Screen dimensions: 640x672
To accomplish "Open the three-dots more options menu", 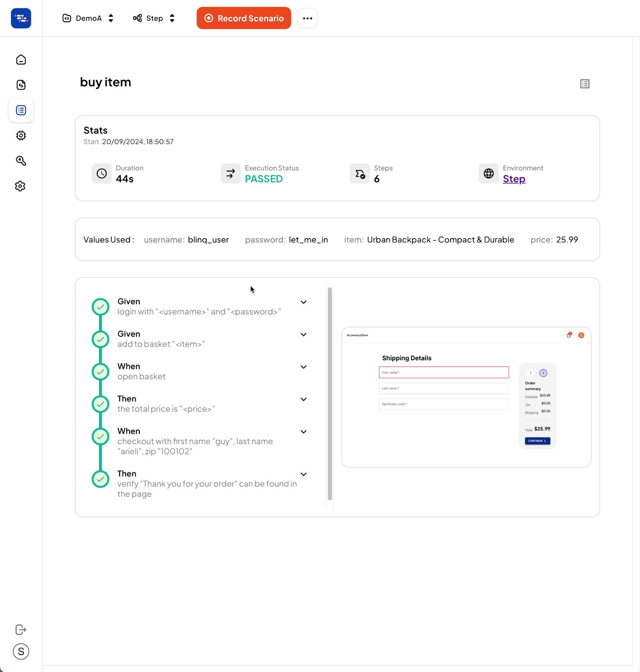I will click(307, 18).
